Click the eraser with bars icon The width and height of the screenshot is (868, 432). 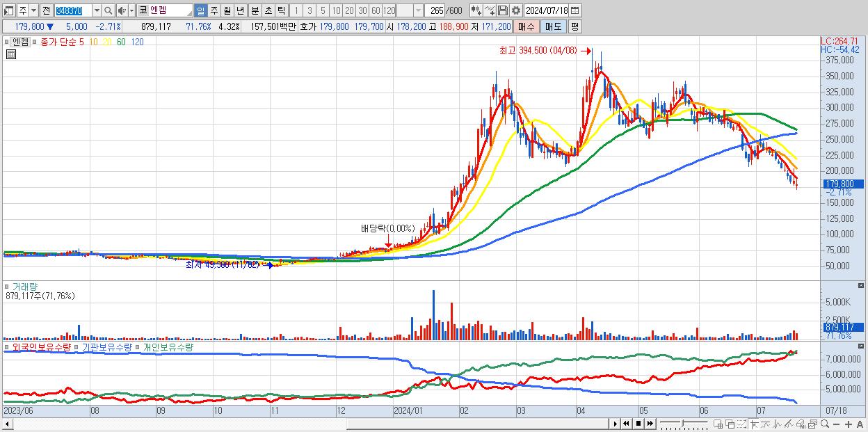(x=801, y=424)
